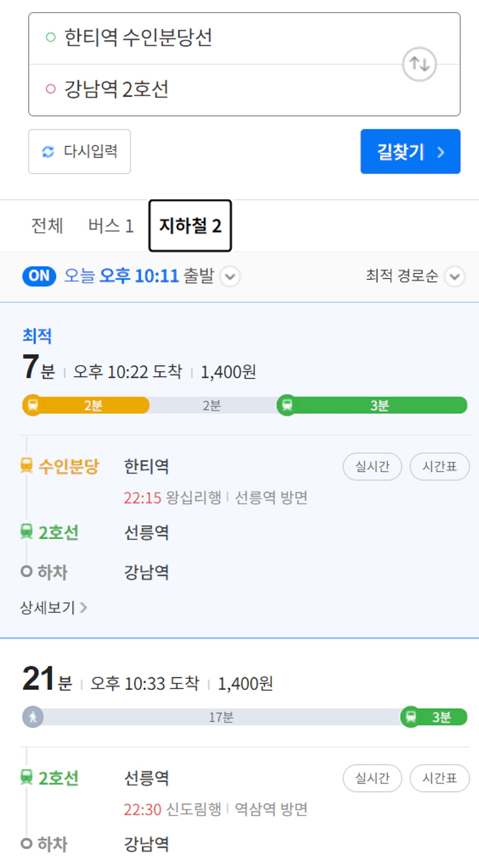Click the green train icon on the 21분 route bar
Image resolution: width=479 pixels, height=868 pixels.
[x=411, y=717]
